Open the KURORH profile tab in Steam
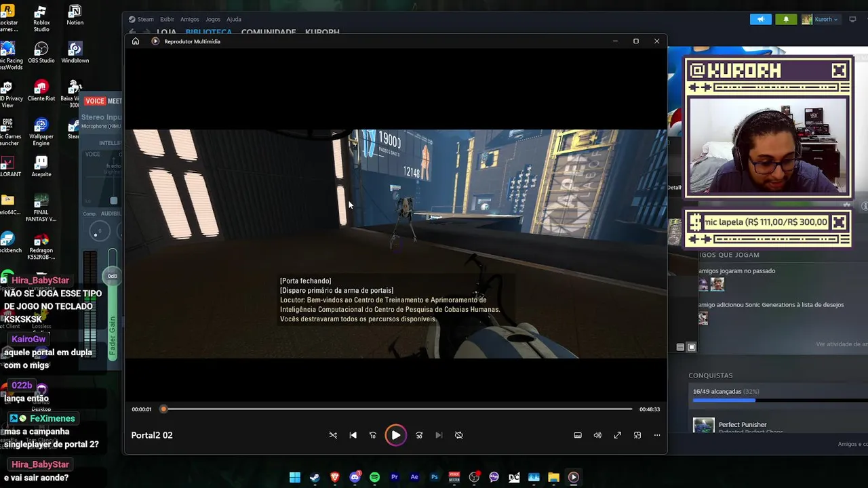868x488 pixels. pyautogui.click(x=322, y=32)
